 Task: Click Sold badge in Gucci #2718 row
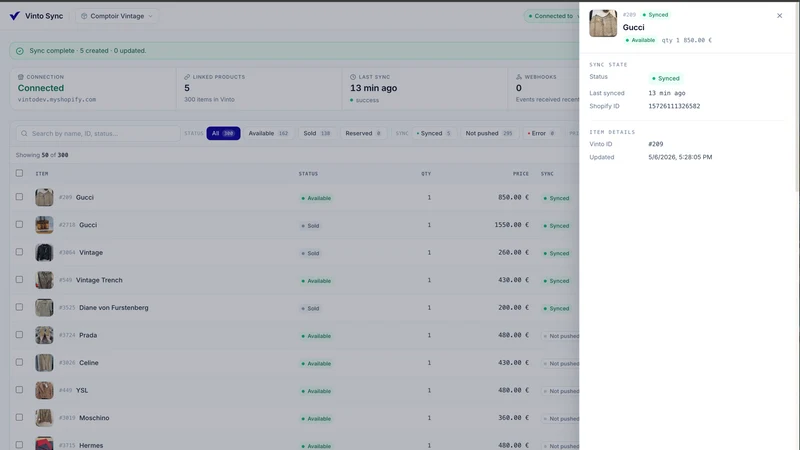tap(310, 226)
